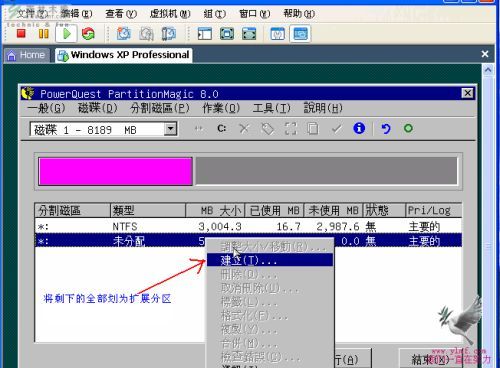500x368 pixels.
Task: Click the Pri/Log column header
Action: tap(433, 210)
